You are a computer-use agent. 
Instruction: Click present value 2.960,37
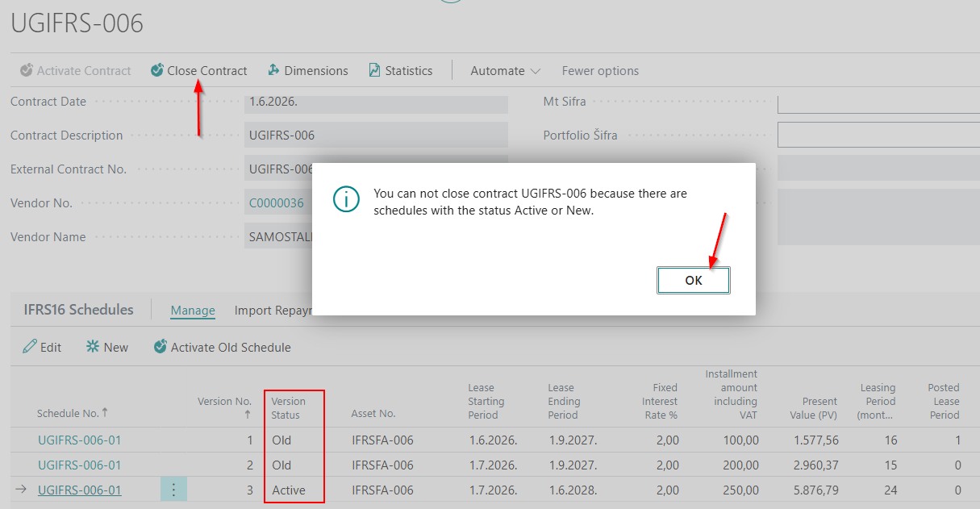click(x=815, y=465)
